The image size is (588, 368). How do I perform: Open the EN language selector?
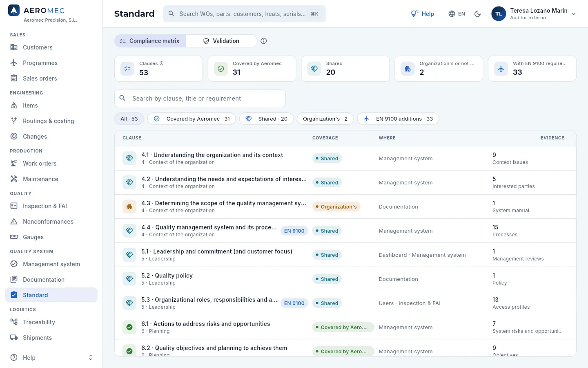click(457, 14)
